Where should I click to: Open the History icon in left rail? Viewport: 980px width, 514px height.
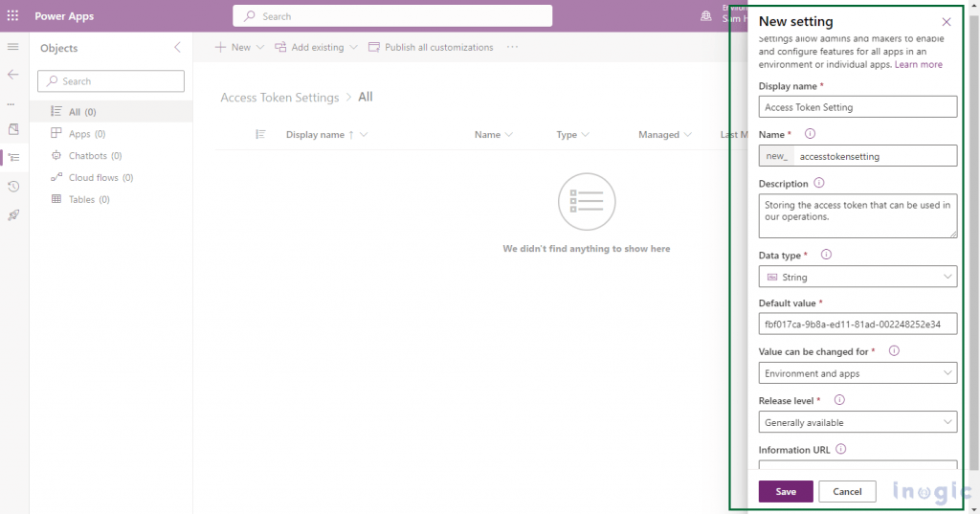(13, 187)
